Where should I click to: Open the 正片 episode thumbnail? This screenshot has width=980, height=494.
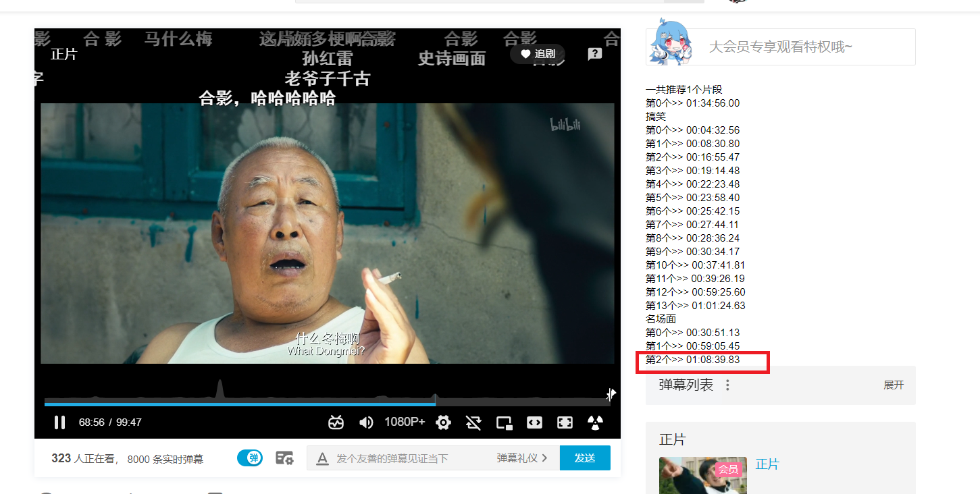[x=703, y=475]
